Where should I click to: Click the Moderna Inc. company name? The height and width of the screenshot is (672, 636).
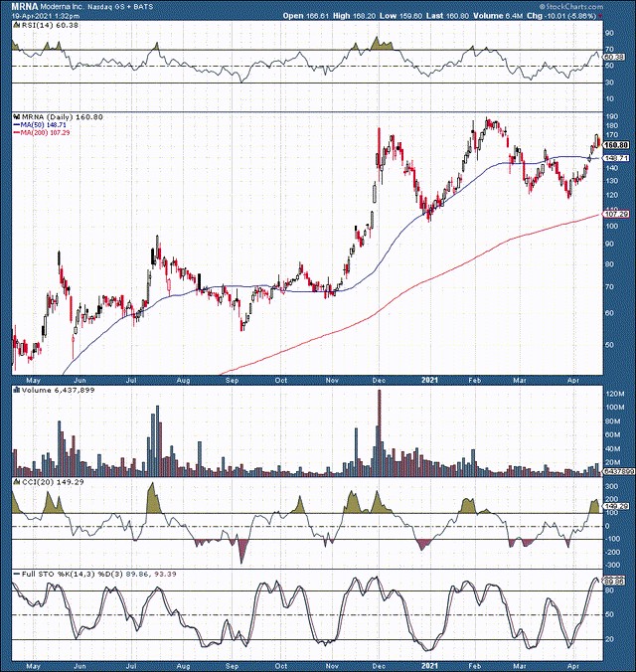tap(61, 7)
